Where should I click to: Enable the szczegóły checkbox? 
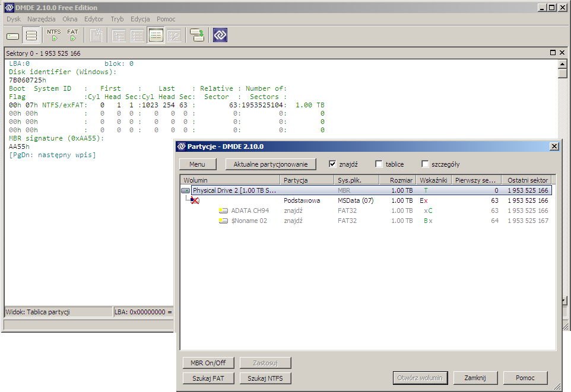pos(424,164)
